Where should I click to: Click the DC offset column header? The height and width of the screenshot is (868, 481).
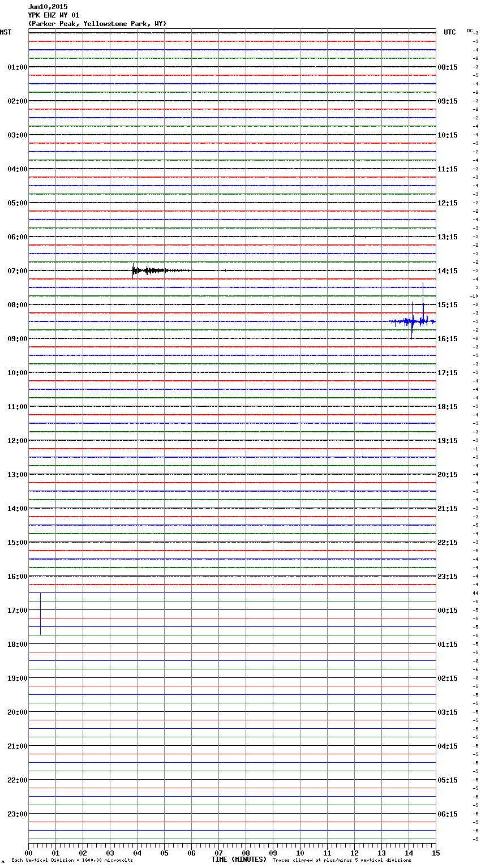pos(470,31)
